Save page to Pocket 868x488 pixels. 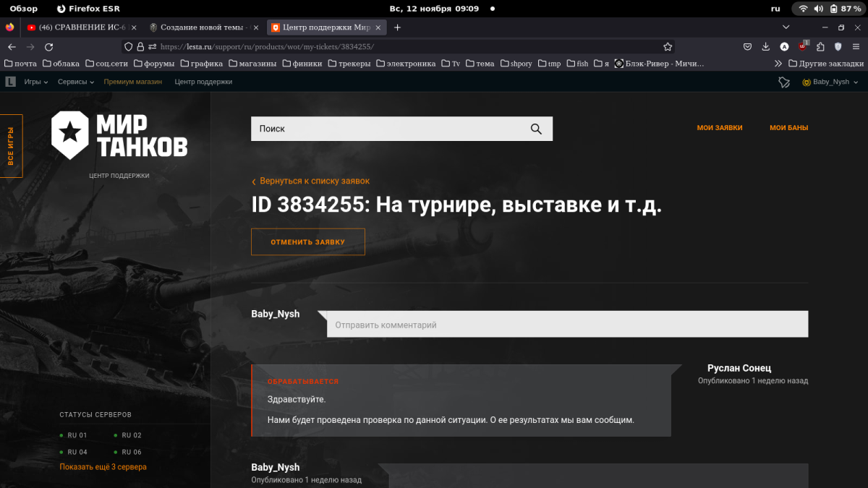point(747,46)
